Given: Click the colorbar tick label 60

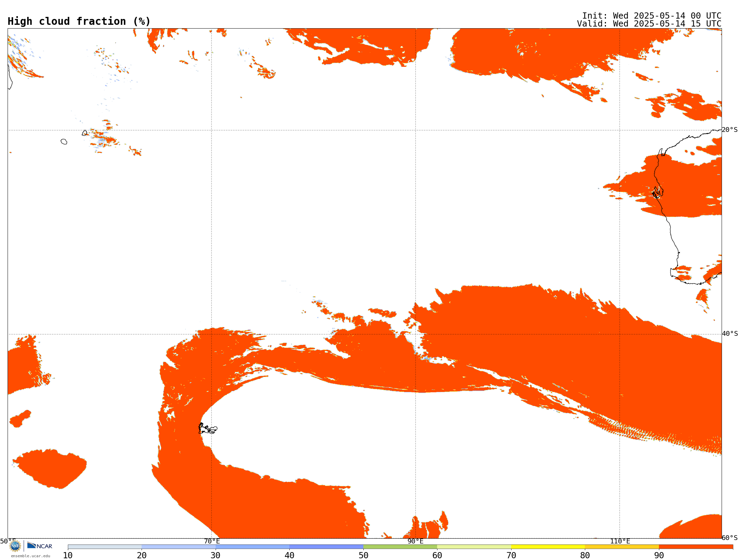Looking at the screenshot, I should click(437, 555).
